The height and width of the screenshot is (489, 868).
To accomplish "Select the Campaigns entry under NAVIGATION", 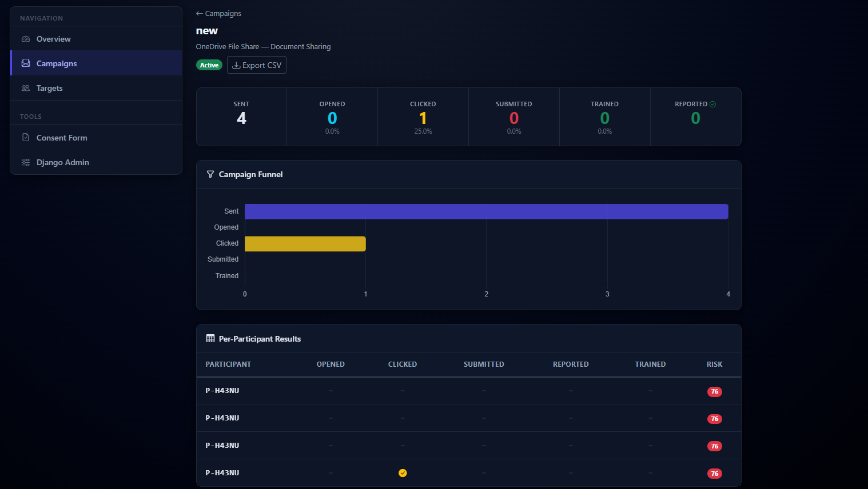I will 57,63.
